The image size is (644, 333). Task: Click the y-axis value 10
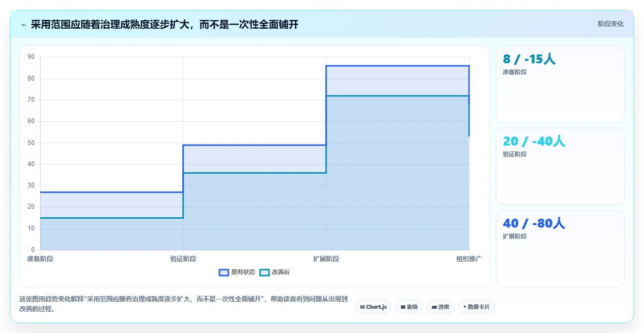click(x=31, y=229)
